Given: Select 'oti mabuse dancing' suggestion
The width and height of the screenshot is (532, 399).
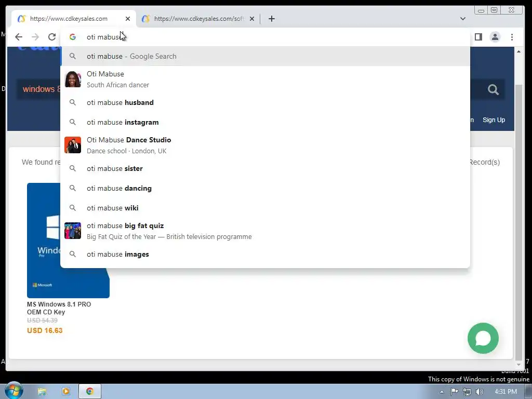Looking at the screenshot, I should (265, 188).
